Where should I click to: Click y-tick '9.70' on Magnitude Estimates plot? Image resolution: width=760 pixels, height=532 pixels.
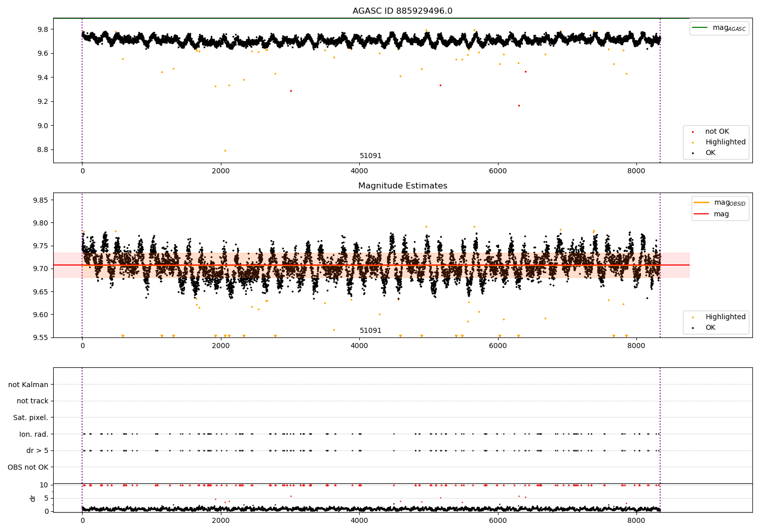[41, 269]
